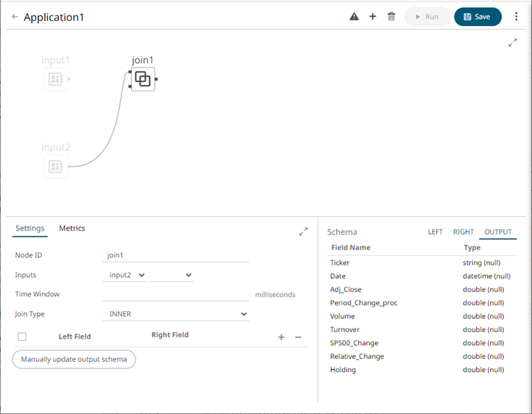
Task: Click the warning triangle icon
Action: pyautogui.click(x=354, y=17)
